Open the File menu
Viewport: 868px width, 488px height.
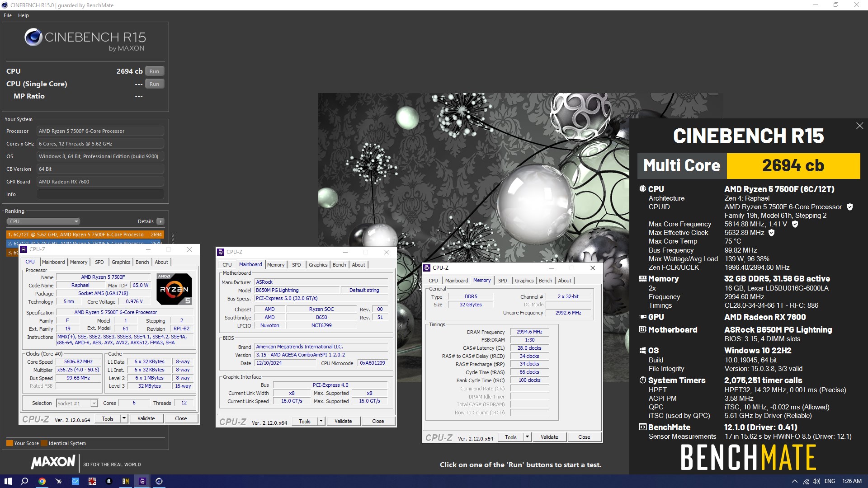click(x=8, y=15)
